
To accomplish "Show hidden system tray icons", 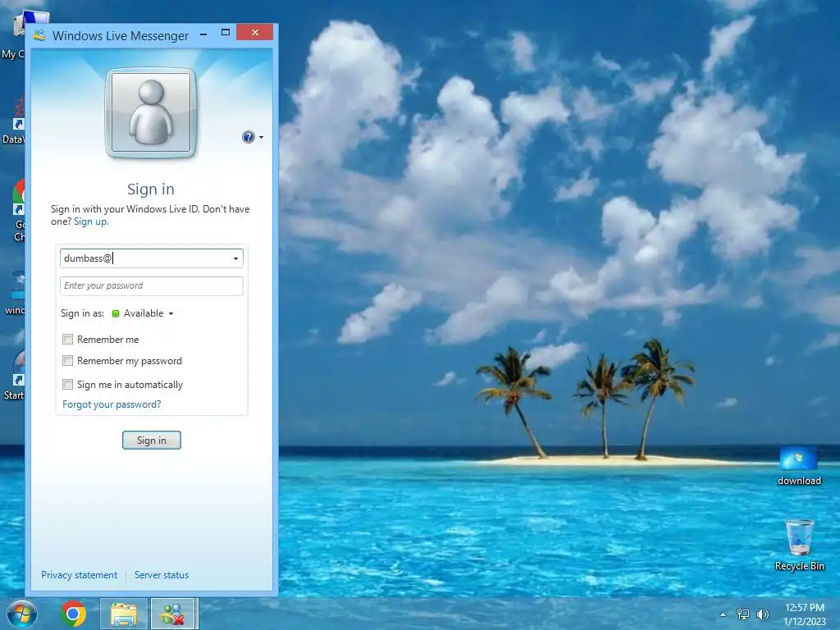I will point(724,614).
